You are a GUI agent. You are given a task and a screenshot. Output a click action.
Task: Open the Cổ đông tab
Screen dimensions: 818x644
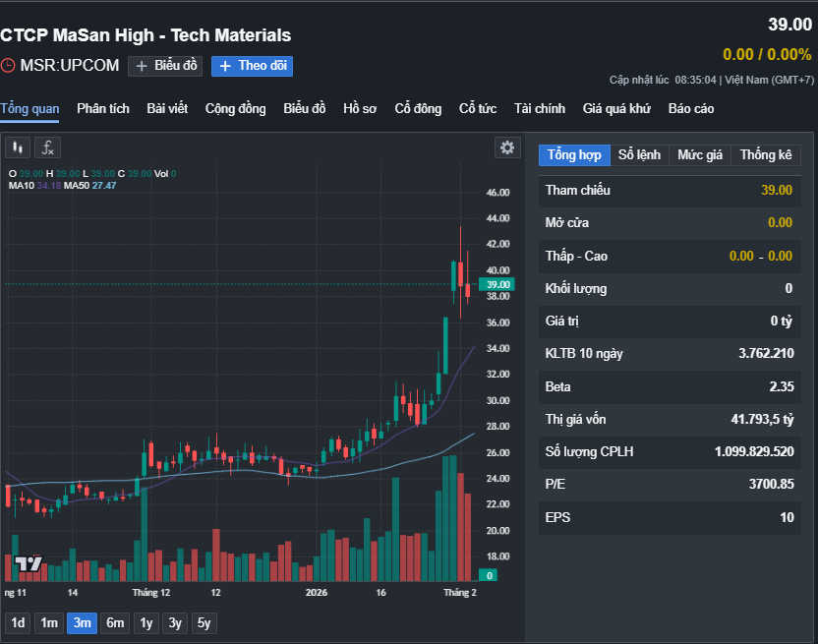(418, 108)
